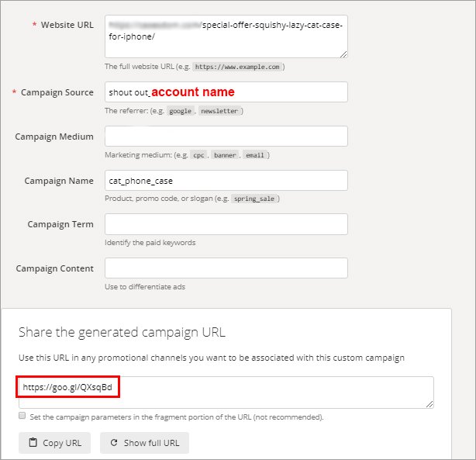Select the Campaign Medium label
The height and width of the screenshot is (460, 476).
coord(53,137)
